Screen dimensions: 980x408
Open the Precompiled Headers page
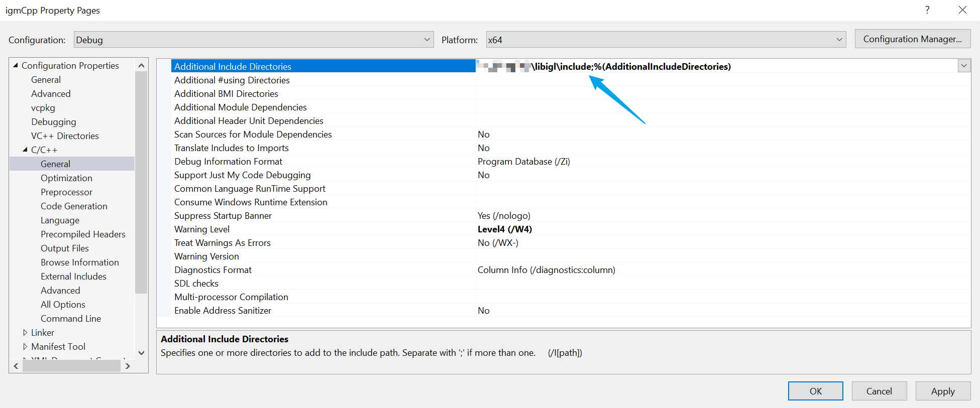pos(83,234)
